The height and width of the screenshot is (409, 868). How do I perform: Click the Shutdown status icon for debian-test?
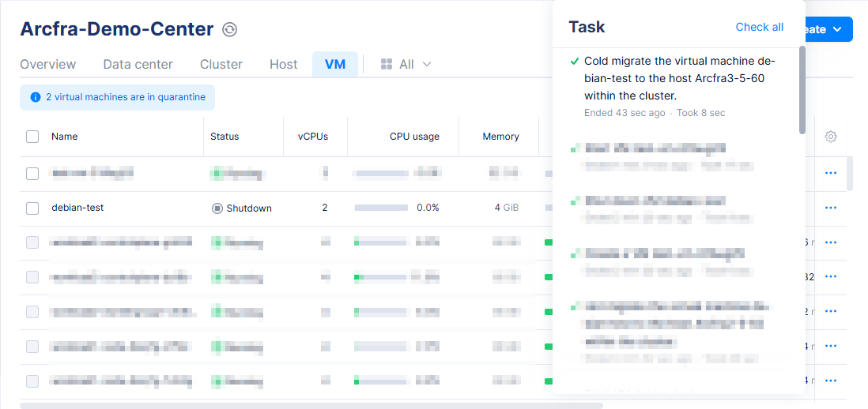coord(217,208)
